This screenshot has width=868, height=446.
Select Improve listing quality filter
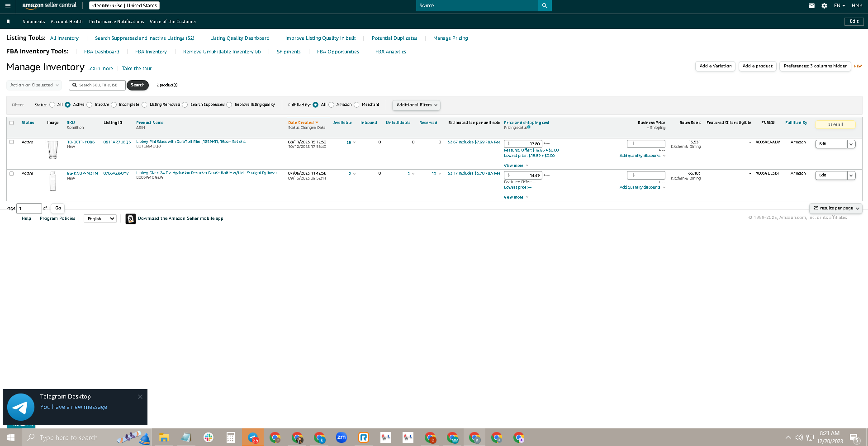[x=229, y=105]
